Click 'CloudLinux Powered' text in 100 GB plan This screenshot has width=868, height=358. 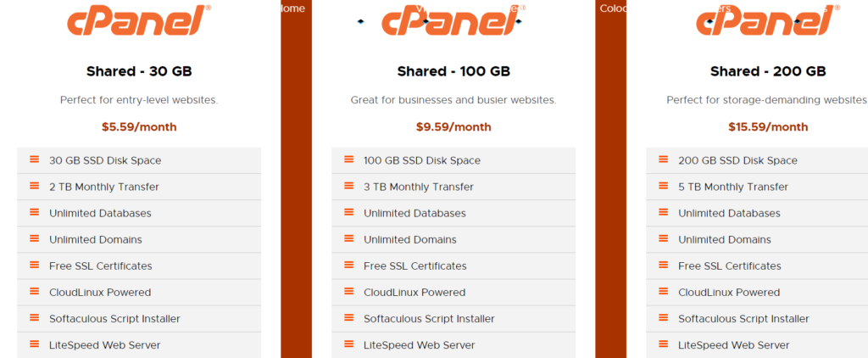[x=415, y=292]
